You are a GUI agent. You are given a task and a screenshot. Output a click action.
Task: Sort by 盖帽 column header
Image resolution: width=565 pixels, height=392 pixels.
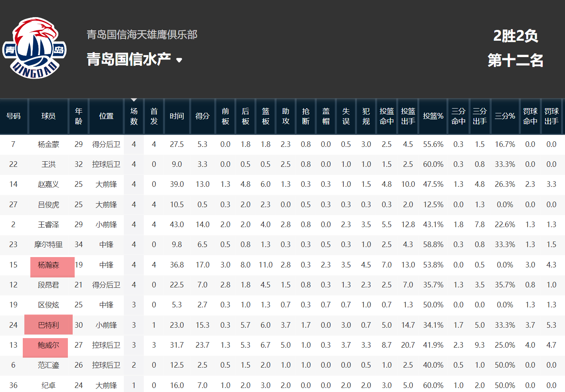click(326, 116)
